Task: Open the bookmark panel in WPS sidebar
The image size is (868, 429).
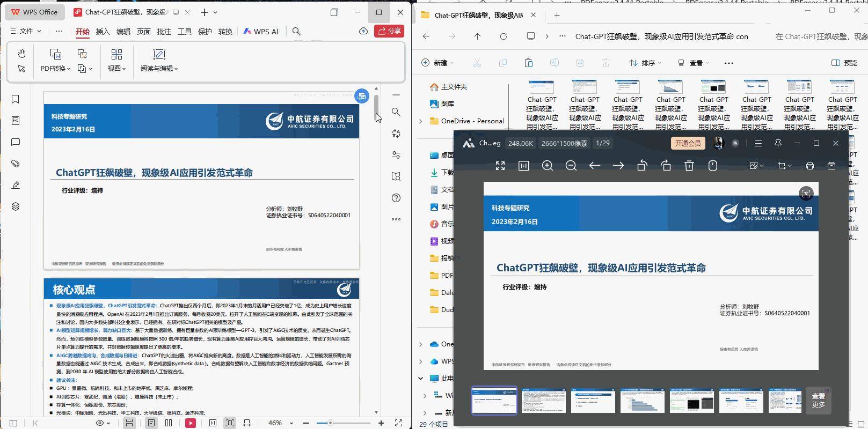Action: coord(16,99)
